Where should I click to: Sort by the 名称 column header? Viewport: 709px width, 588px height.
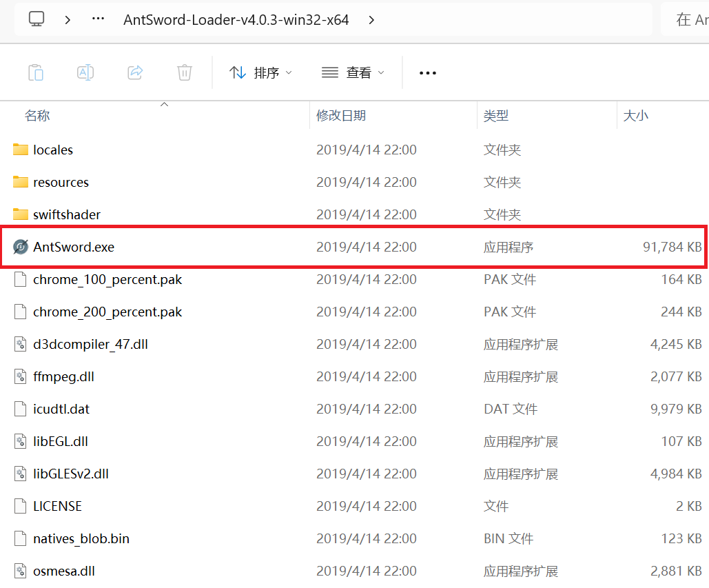(x=37, y=116)
